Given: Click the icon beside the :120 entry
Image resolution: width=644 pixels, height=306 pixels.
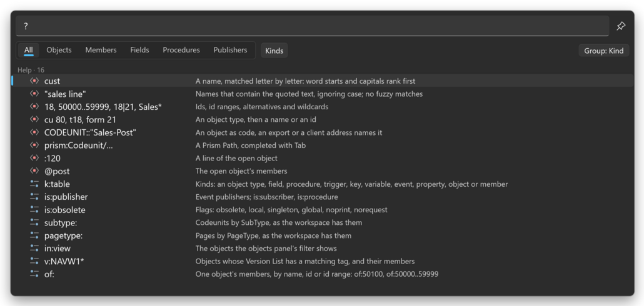Looking at the screenshot, I should pyautogui.click(x=34, y=159).
